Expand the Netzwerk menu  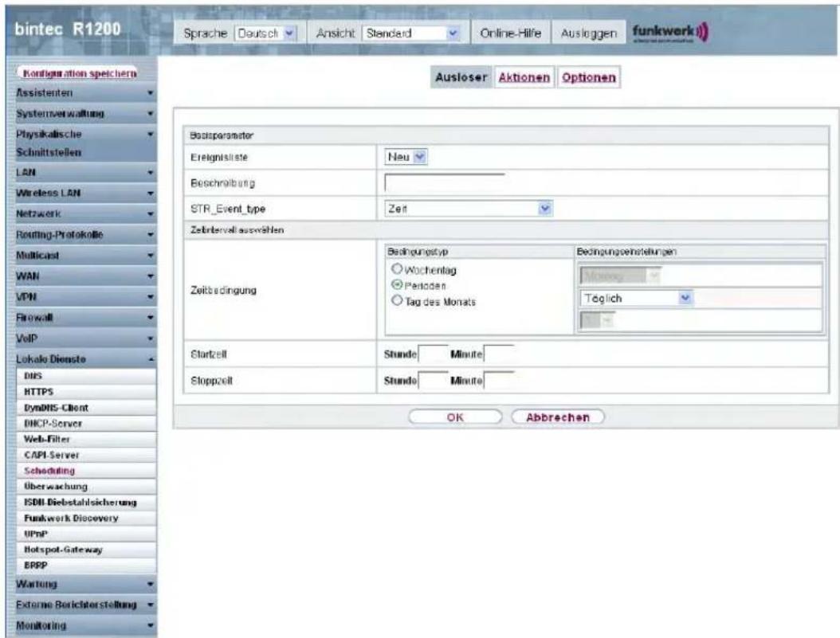84,213
